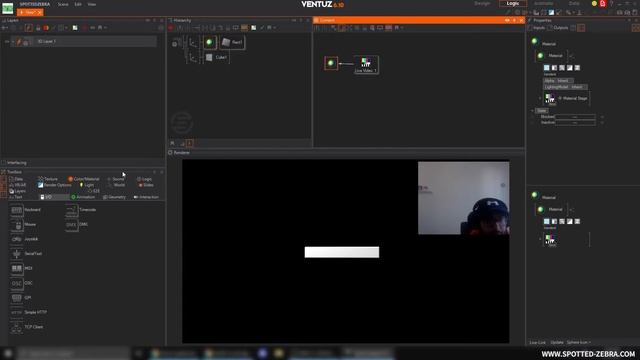Filter Toolbox by Logic category

(144, 179)
